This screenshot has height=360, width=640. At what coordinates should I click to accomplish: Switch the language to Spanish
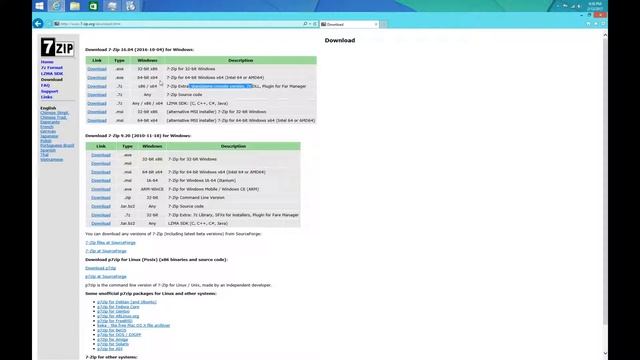[48, 150]
